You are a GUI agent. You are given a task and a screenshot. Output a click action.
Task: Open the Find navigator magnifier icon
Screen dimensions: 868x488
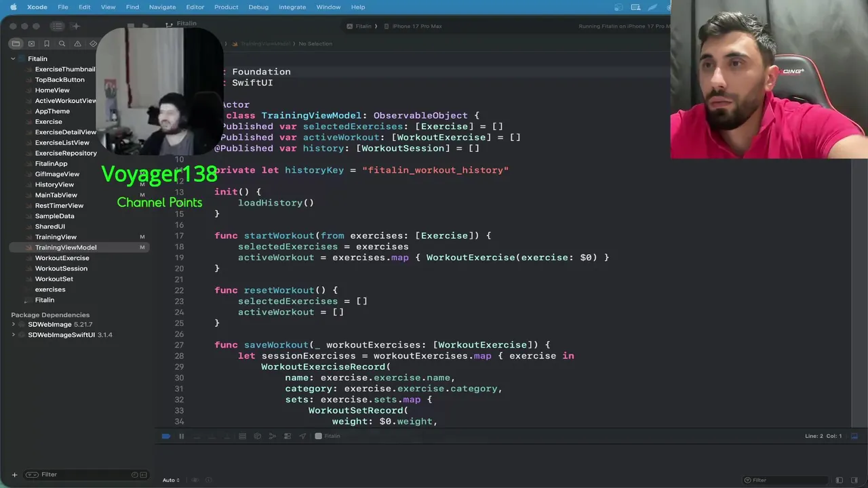(x=62, y=43)
